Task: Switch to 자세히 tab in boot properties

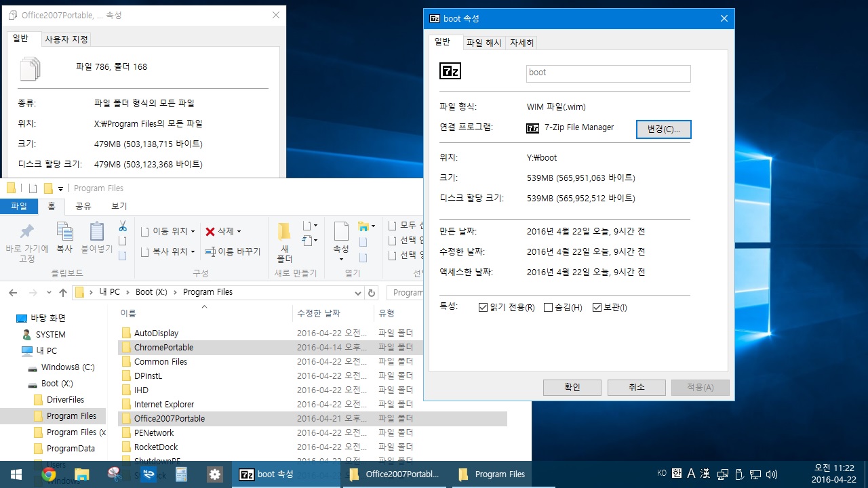Action: pos(522,43)
